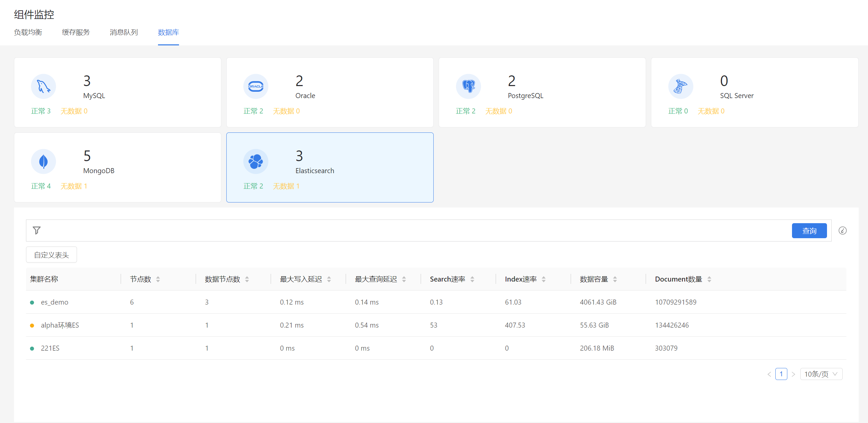Click green status dot of 221ES
868x423 pixels.
(32, 348)
